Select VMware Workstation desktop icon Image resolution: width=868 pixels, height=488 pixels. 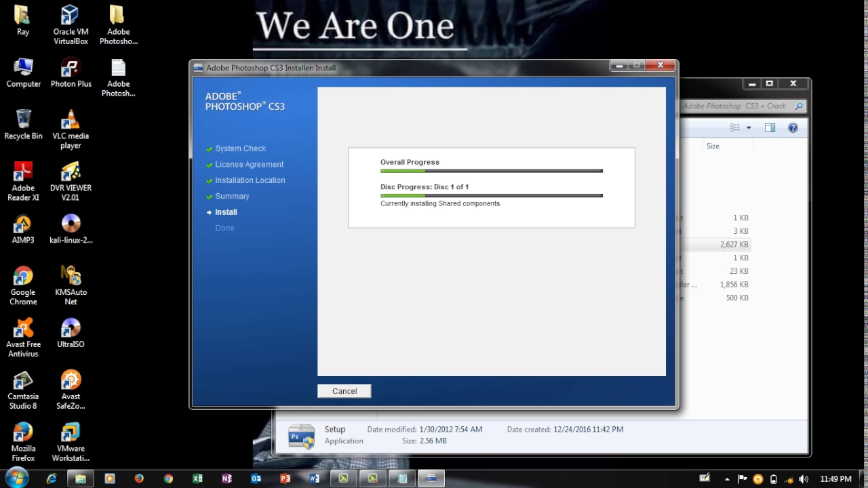pyautogui.click(x=71, y=443)
